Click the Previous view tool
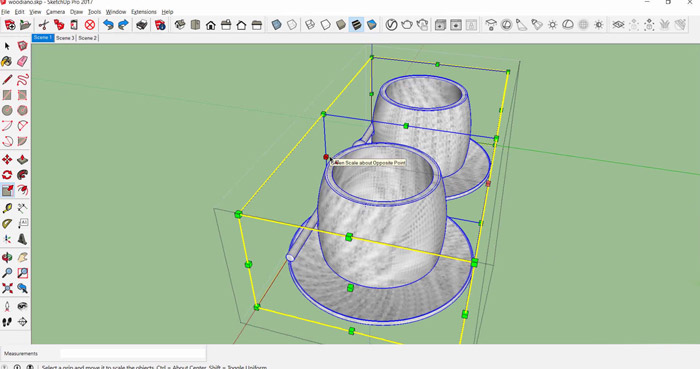 22,288
